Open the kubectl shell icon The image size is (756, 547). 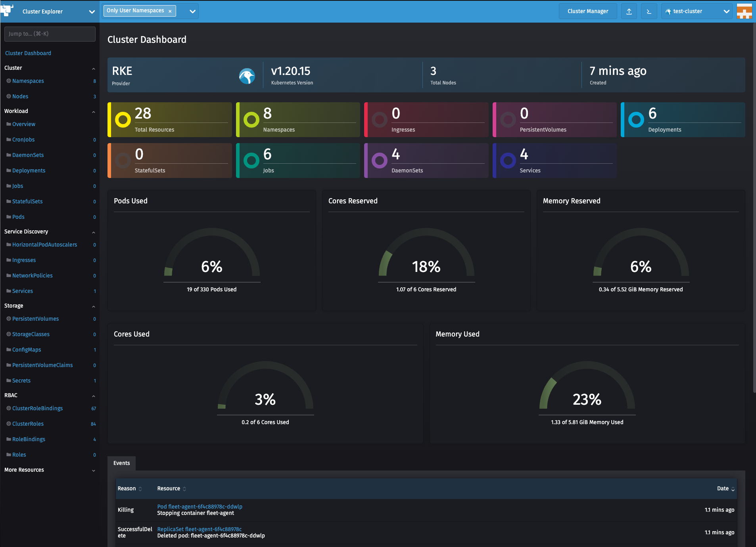tap(649, 11)
